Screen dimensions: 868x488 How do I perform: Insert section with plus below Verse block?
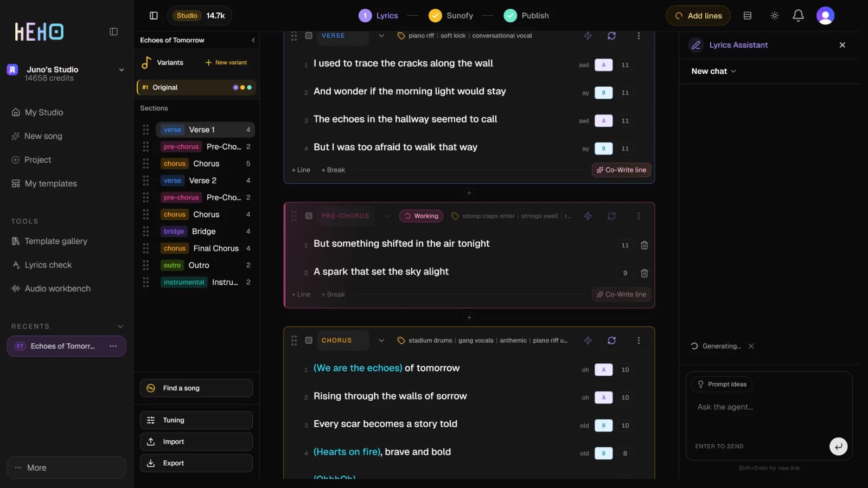[x=469, y=193]
